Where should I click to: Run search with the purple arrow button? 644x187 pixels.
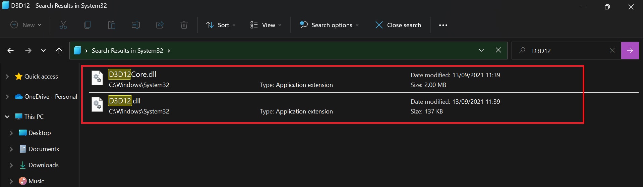tap(630, 51)
